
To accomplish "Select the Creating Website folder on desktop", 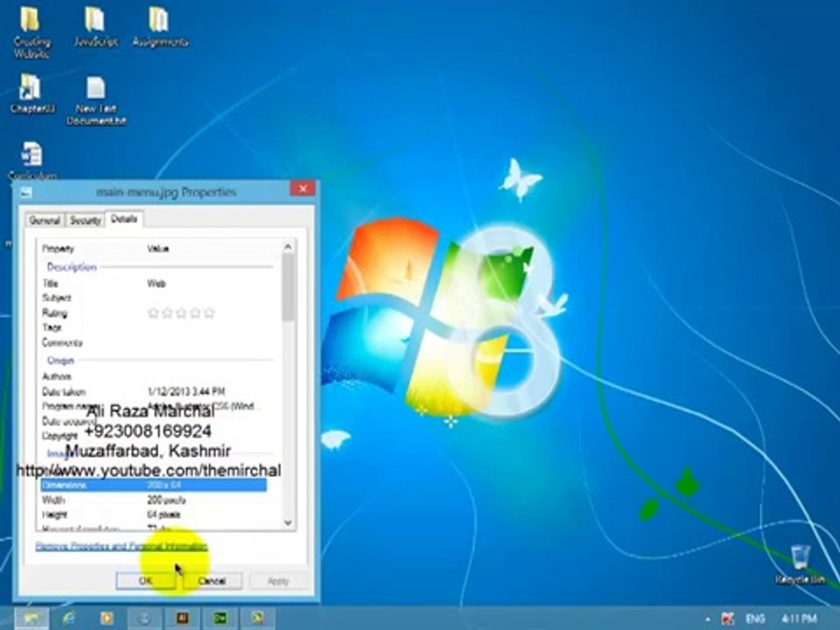I will point(31,32).
